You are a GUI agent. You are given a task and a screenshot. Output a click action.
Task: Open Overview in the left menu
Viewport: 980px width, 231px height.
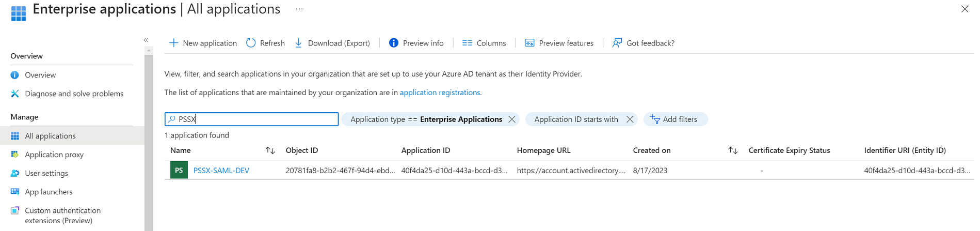(x=40, y=75)
